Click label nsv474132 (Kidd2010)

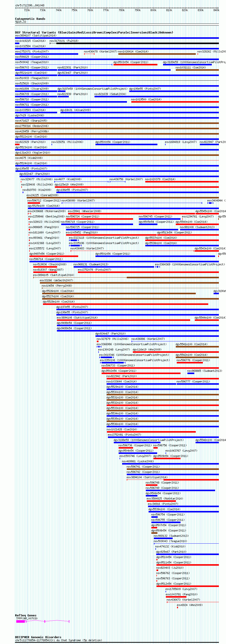pos(170,546)
